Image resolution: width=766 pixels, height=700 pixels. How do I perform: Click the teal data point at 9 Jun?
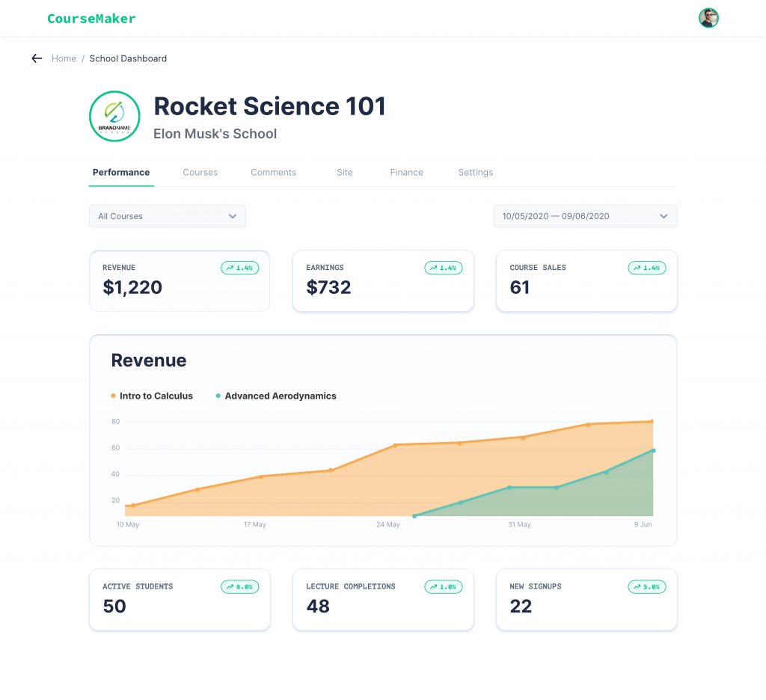tap(652, 451)
